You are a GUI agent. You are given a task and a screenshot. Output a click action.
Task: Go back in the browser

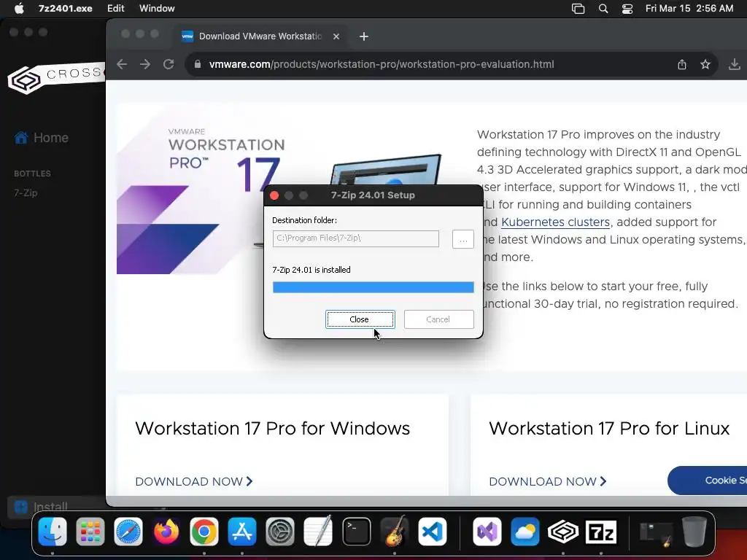[122, 64]
